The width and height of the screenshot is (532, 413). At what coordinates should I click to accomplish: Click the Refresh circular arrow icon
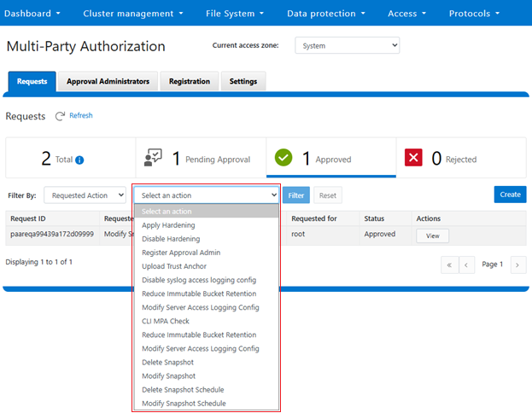(x=60, y=116)
